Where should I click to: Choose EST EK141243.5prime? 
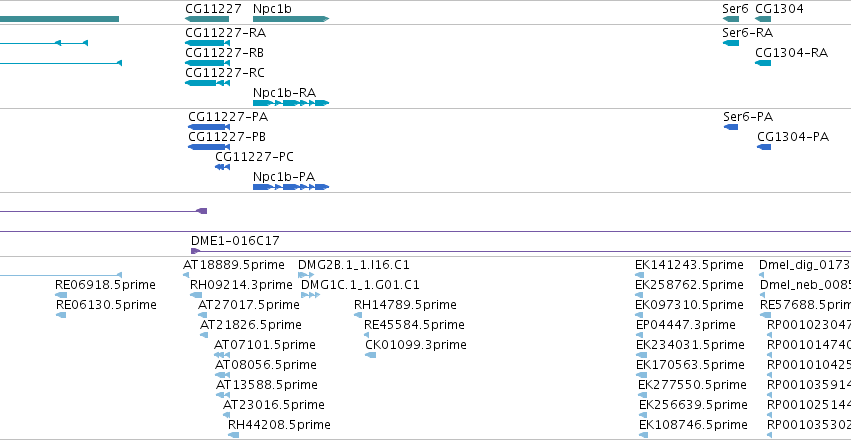(x=639, y=275)
